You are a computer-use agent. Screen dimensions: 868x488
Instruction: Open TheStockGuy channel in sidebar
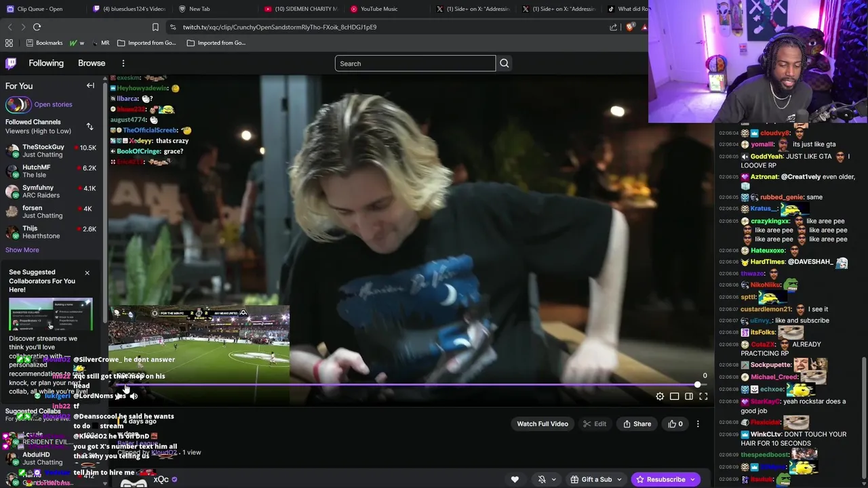coord(52,151)
